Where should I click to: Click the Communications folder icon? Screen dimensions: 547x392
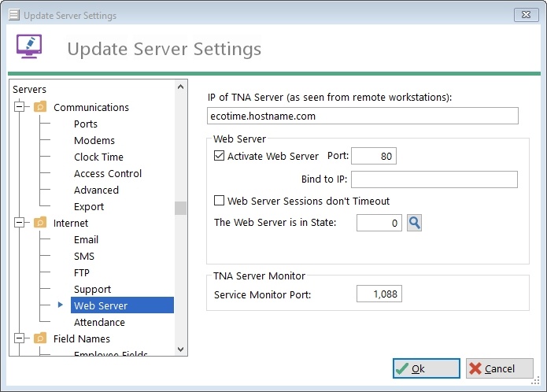click(x=40, y=107)
